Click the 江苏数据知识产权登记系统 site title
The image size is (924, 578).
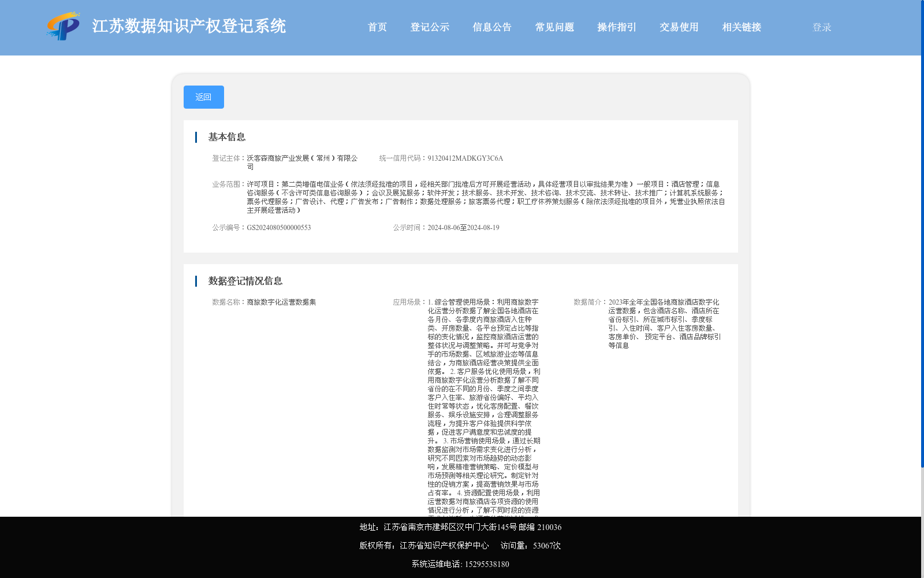189,26
